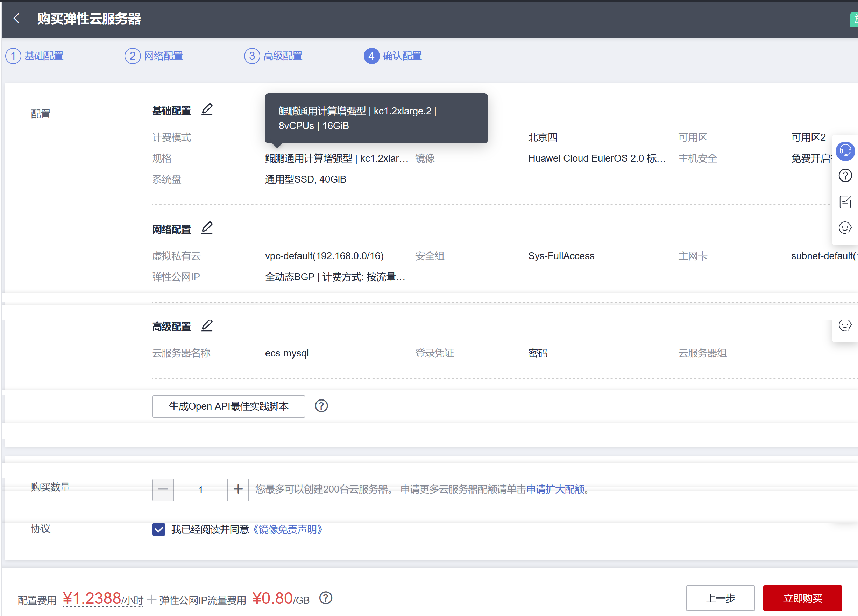Open customer service headset icon
The image size is (858, 616).
[845, 151]
